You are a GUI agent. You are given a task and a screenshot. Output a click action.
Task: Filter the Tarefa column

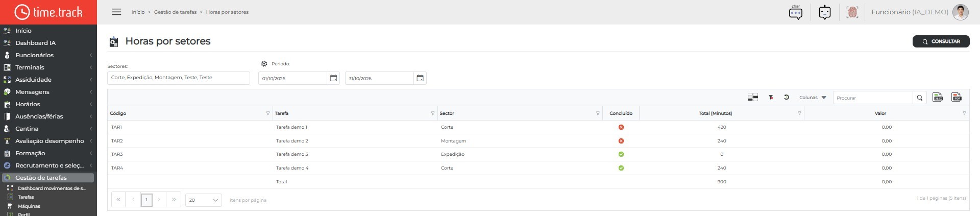[x=433, y=113]
